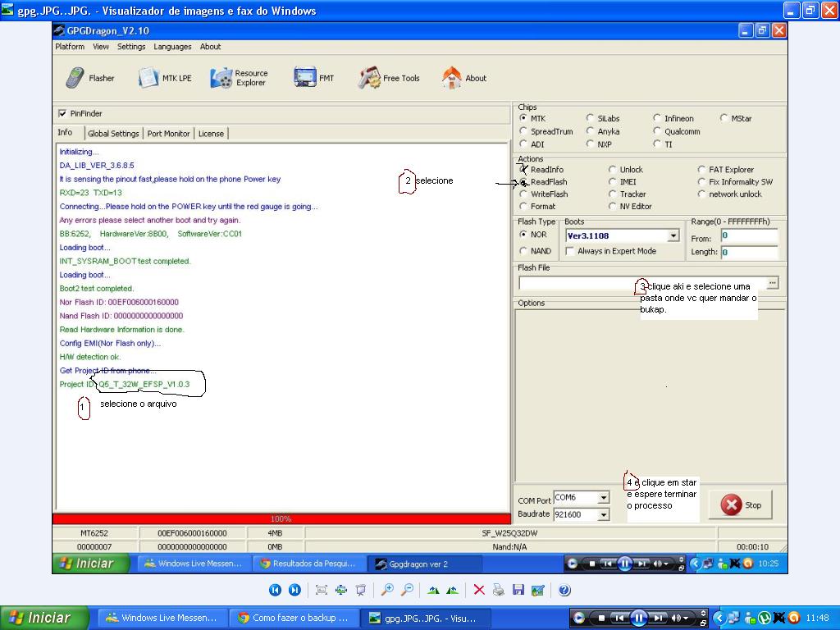This screenshot has height=630, width=840.
Task: Click the Best Fit icon in image viewer
Action: pyautogui.click(x=322, y=590)
